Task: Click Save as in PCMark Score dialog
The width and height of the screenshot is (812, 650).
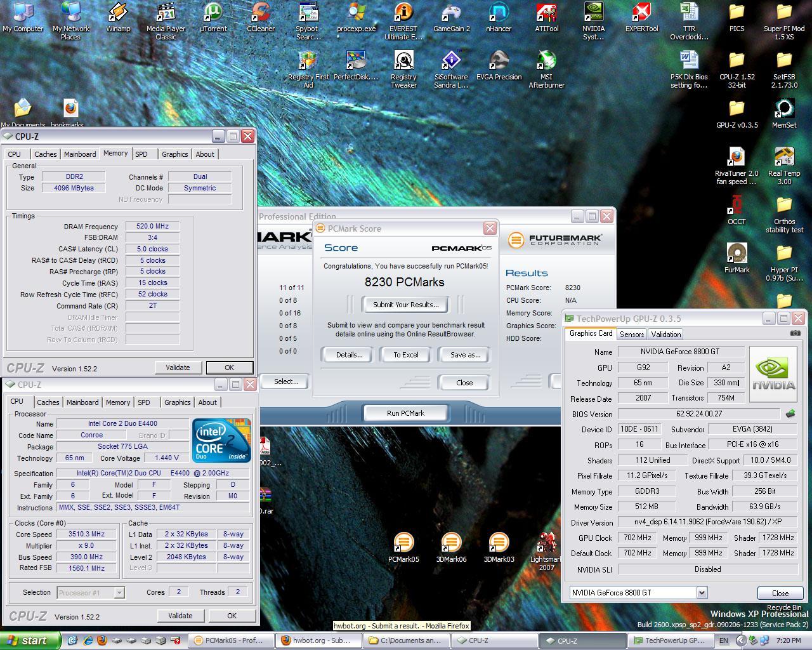Action: pyautogui.click(x=465, y=355)
